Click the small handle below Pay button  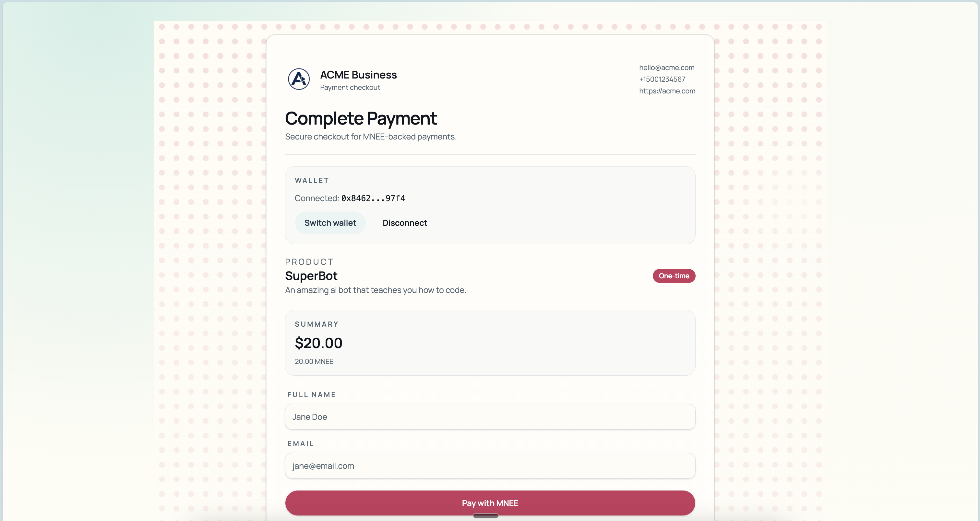click(485, 516)
